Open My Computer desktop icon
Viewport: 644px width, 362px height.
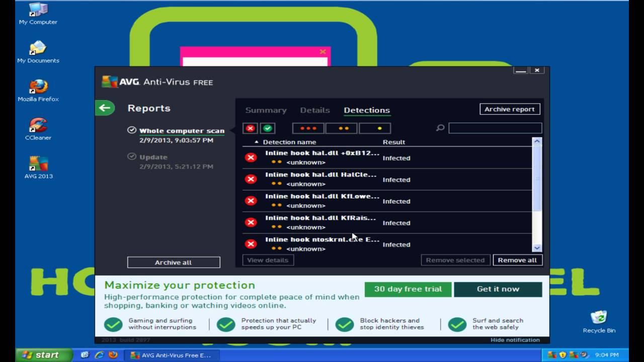pos(38,13)
